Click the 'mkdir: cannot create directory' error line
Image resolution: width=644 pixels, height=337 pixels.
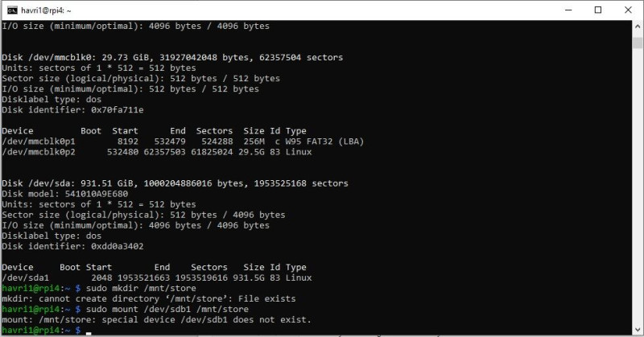pos(149,299)
